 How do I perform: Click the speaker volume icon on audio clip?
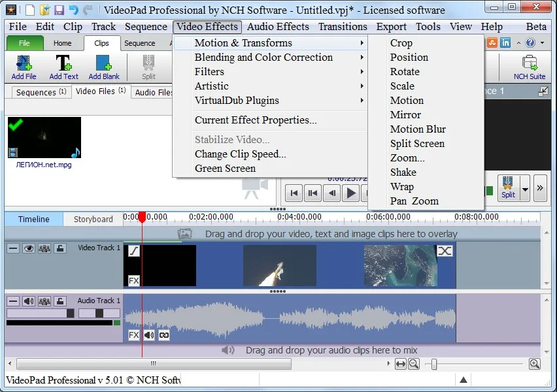(149, 335)
